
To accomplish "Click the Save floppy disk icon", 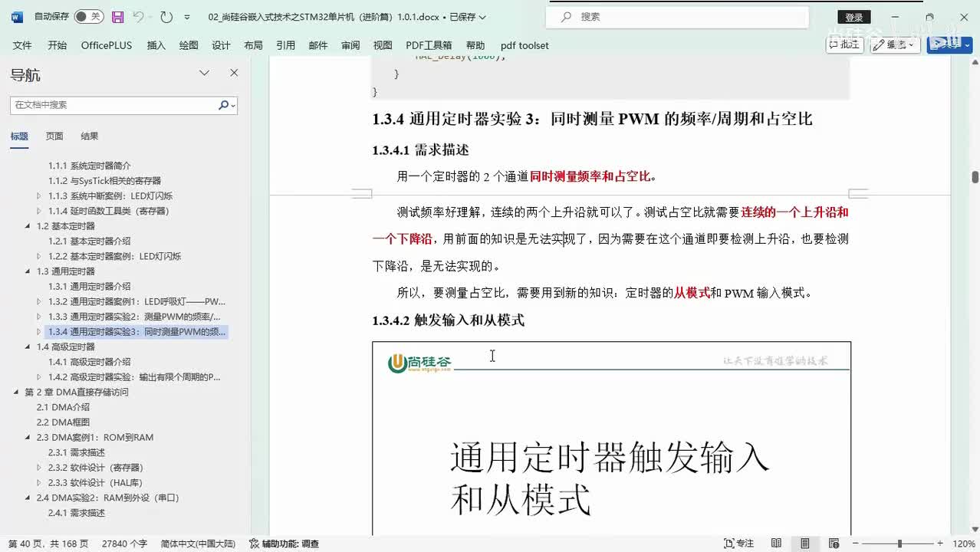I will click(x=117, y=16).
